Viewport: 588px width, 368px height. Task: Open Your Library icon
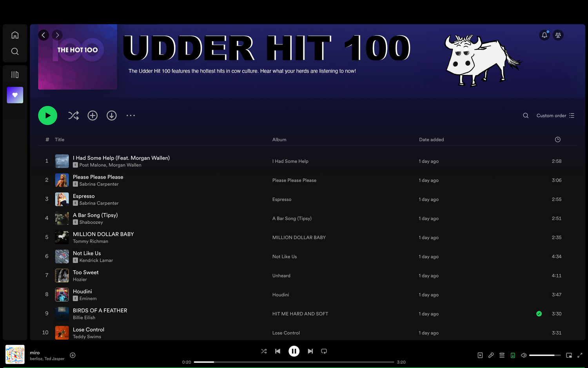(x=15, y=75)
